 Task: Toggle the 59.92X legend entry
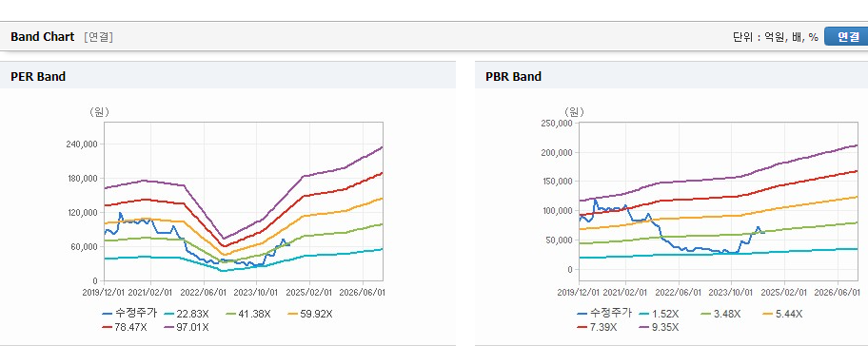click(x=309, y=314)
